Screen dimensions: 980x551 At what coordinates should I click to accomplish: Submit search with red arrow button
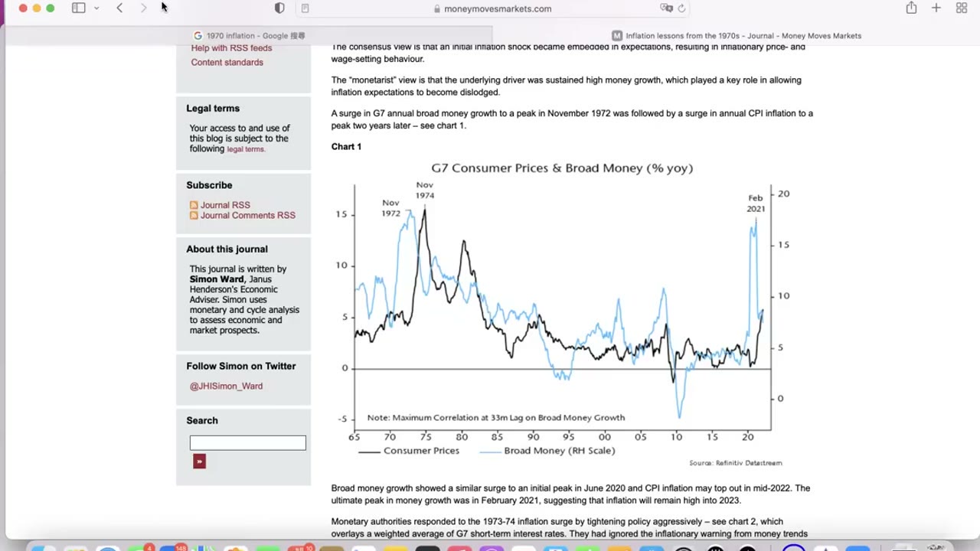(x=199, y=461)
